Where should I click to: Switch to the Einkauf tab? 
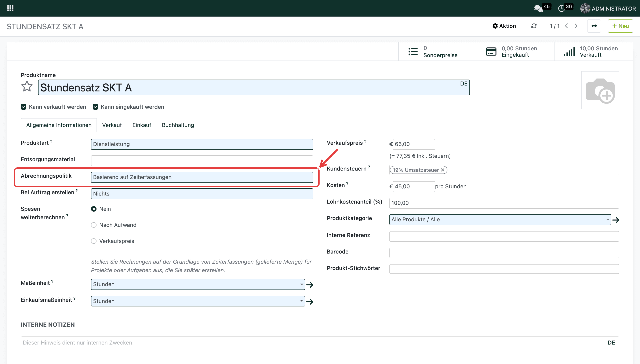(142, 125)
